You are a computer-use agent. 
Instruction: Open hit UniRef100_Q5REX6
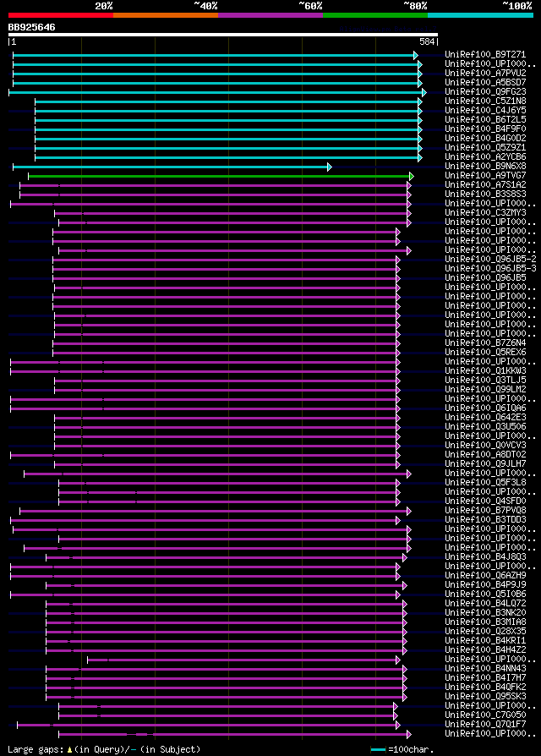point(485,352)
